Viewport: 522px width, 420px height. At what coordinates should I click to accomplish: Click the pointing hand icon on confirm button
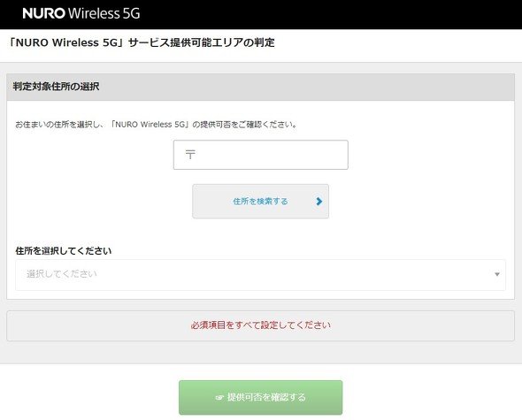click(x=219, y=397)
